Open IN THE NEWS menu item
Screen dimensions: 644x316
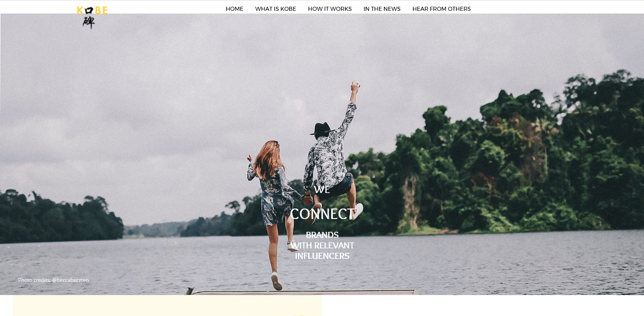point(382,9)
